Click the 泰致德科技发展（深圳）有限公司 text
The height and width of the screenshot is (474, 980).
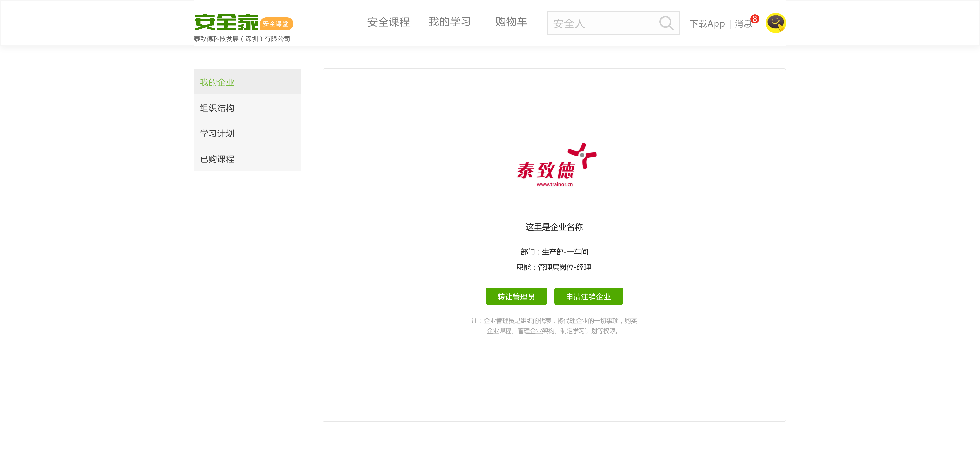click(242, 39)
